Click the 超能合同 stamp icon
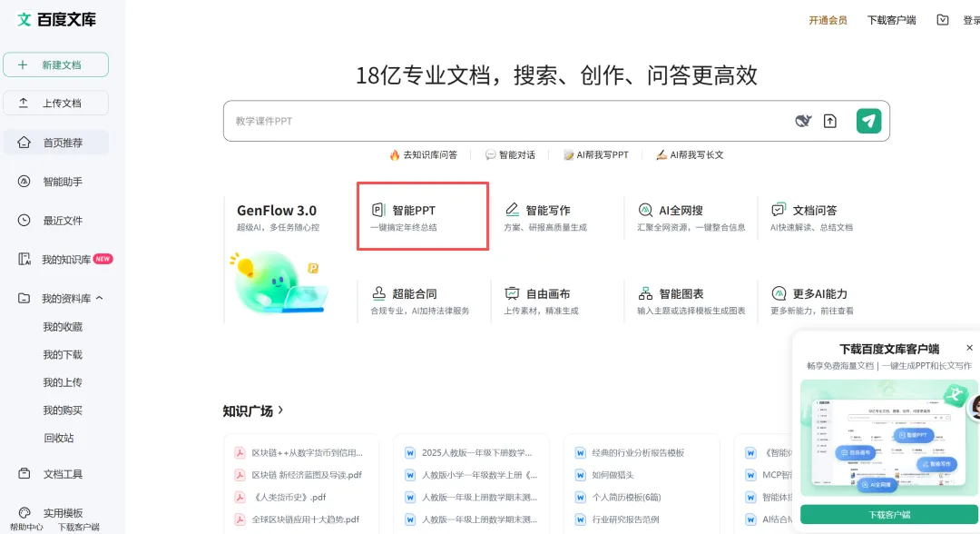The height and width of the screenshot is (534, 980). tap(378, 292)
